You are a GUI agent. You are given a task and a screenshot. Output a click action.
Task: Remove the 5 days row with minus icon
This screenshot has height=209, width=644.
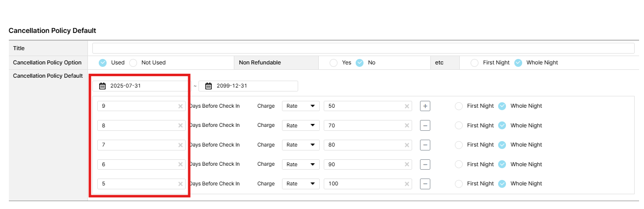(x=425, y=184)
